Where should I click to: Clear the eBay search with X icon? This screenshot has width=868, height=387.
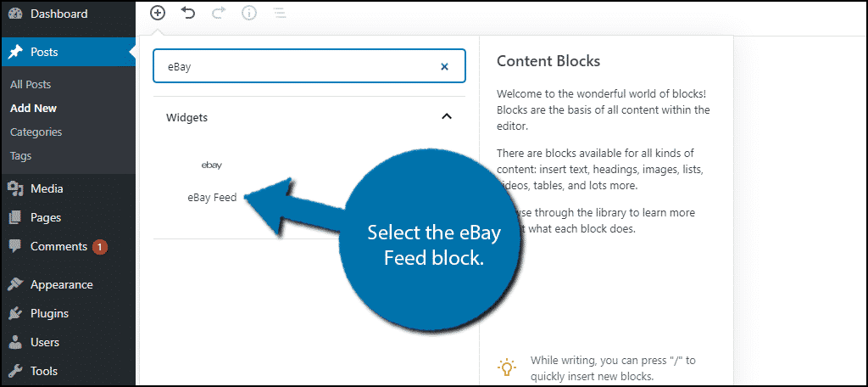coord(444,66)
